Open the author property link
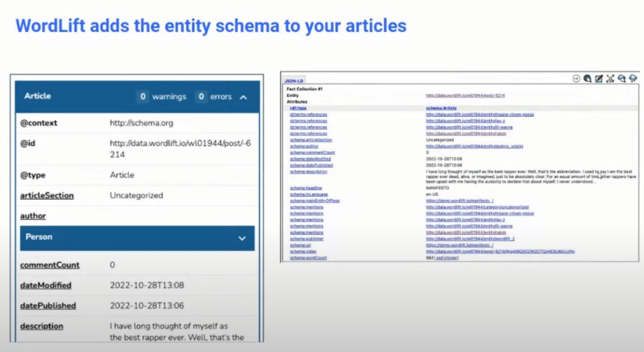Viewport: 644px width, 352px height. (x=33, y=216)
